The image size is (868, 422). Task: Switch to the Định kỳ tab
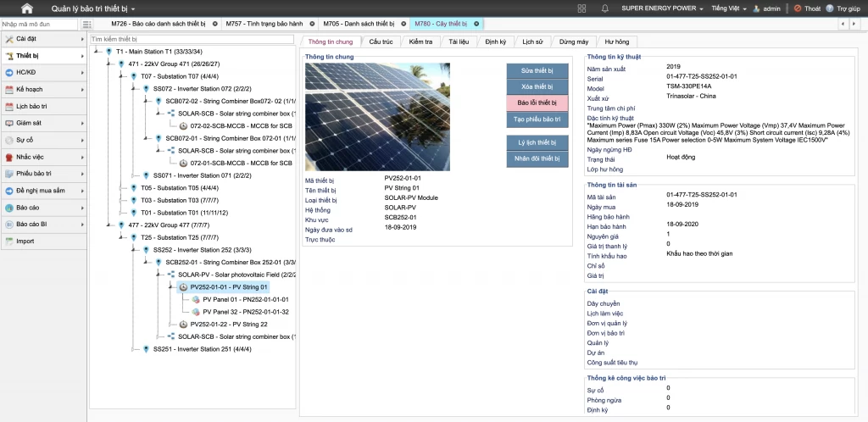tap(495, 42)
